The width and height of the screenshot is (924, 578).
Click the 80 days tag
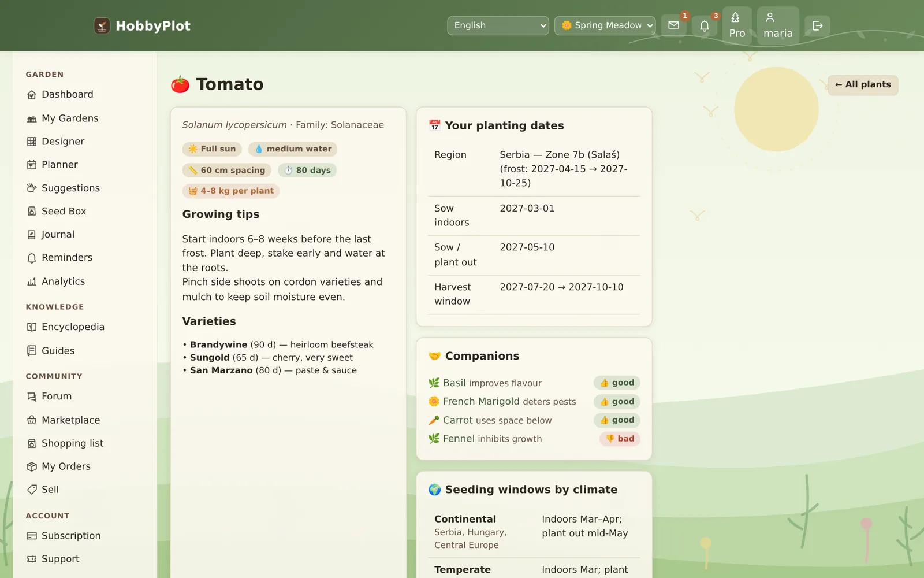click(307, 170)
